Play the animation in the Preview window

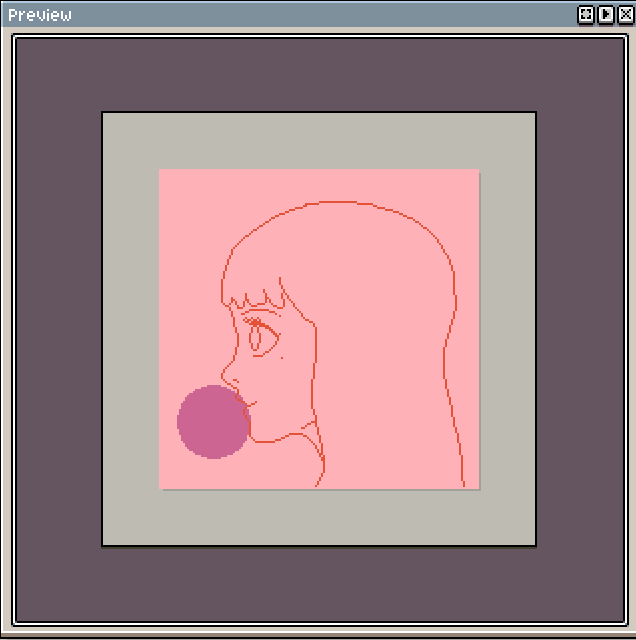[606, 15]
